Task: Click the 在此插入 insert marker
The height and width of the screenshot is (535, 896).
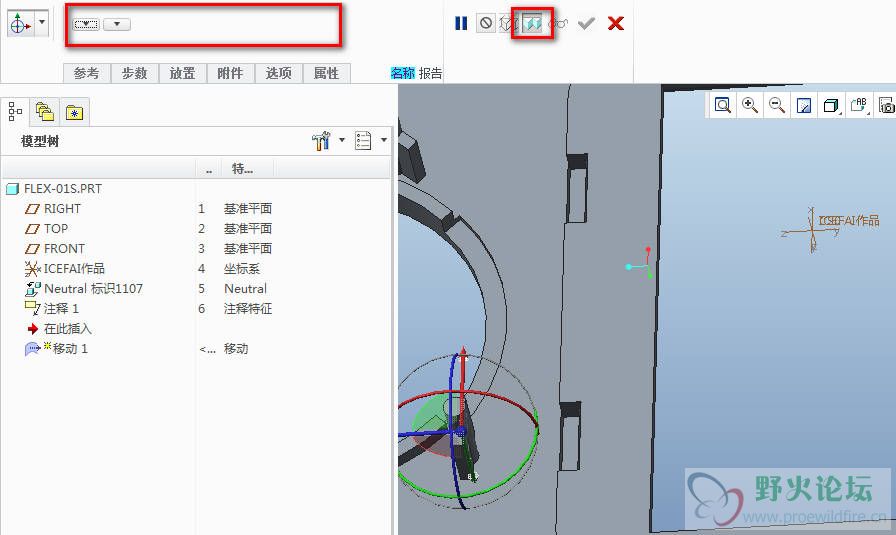Action: 67,329
